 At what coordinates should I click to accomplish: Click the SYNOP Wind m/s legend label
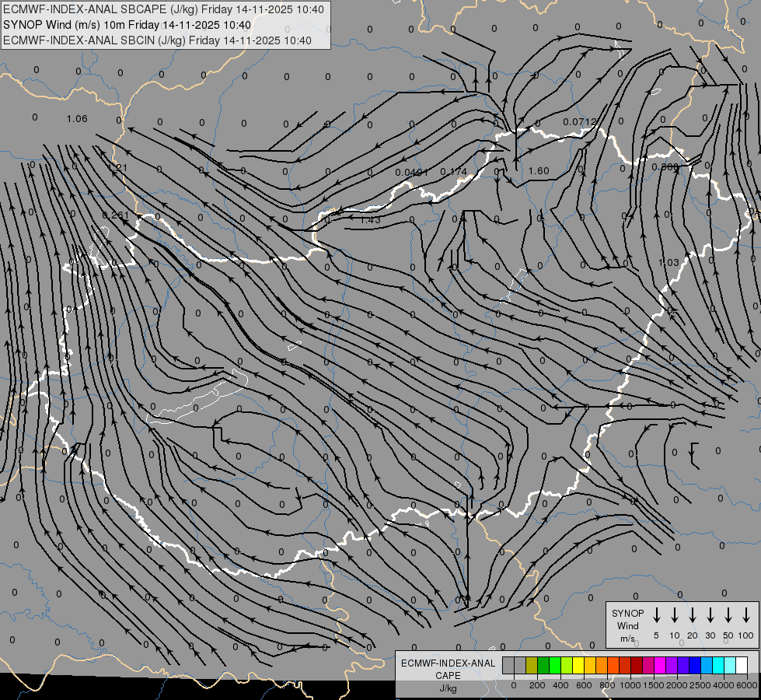(627, 625)
